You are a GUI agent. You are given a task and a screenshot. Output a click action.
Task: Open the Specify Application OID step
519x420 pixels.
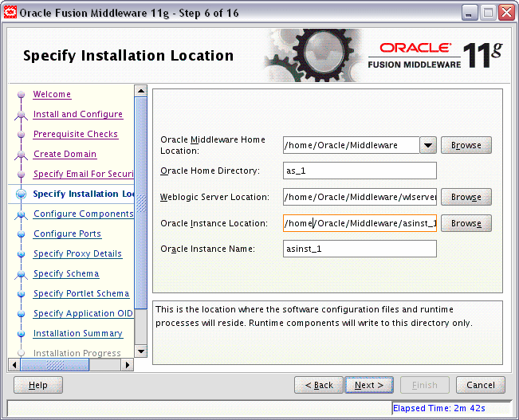coord(83,313)
